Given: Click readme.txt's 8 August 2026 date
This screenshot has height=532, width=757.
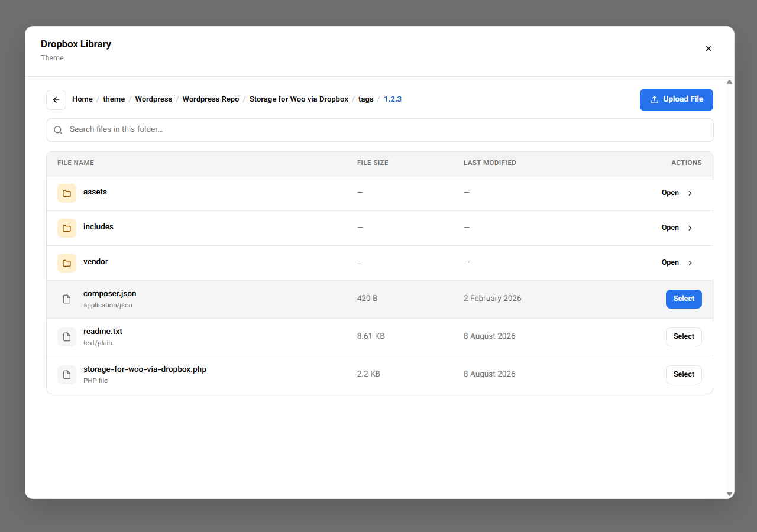Looking at the screenshot, I should [x=490, y=336].
